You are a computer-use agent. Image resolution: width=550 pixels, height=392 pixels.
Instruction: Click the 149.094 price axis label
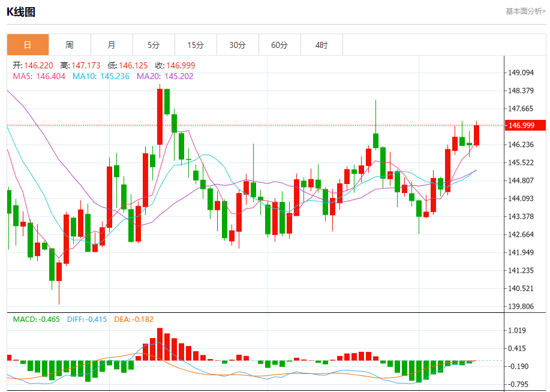click(x=521, y=73)
